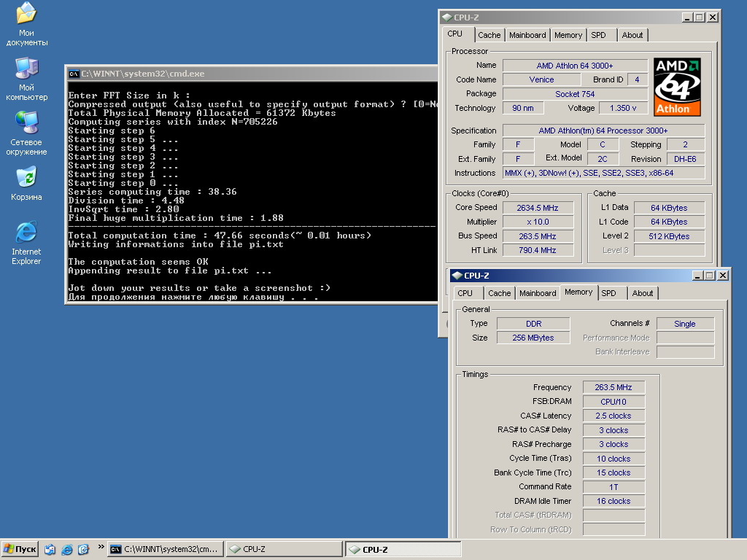
Task: Click the back CPU-Z window title bar
Action: point(579,17)
